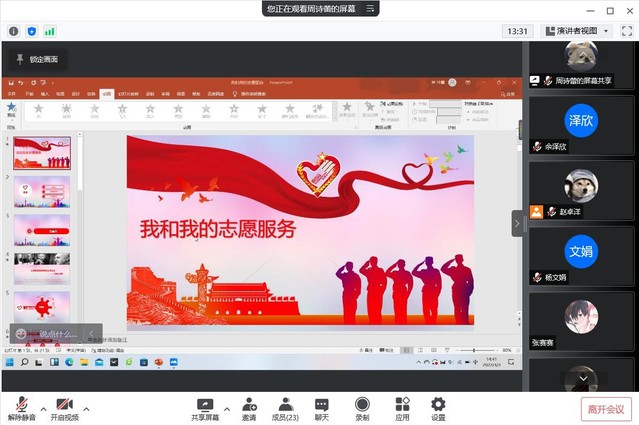Expand share options arrow next to 共享屏幕
The image size is (639, 425).
[x=227, y=409]
